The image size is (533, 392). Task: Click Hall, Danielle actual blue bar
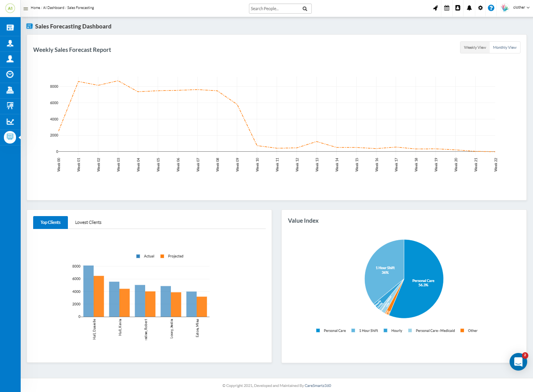click(x=89, y=291)
